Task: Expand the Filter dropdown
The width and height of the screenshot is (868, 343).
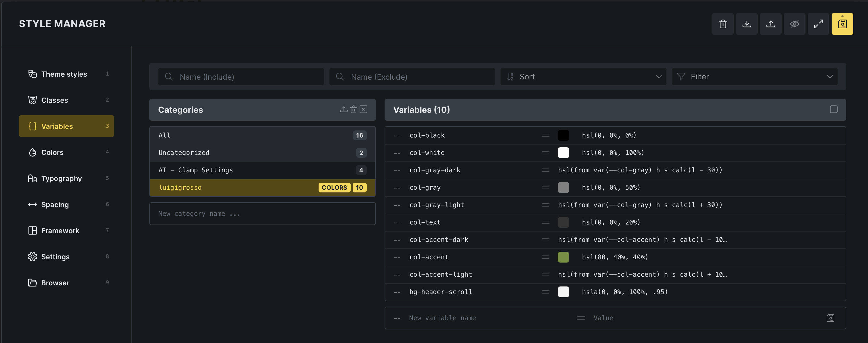Action: coord(754,77)
